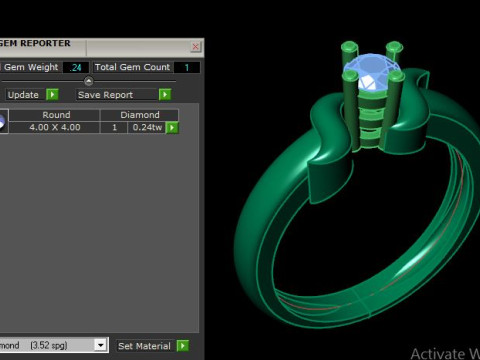Click the 4.00 X 4.00 size cell
This screenshot has height=360, width=480.
pos(55,127)
